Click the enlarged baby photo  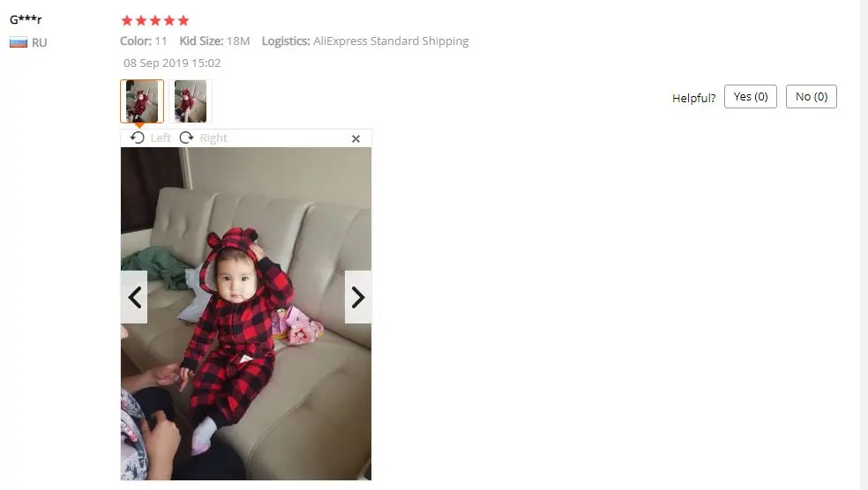pos(246,314)
